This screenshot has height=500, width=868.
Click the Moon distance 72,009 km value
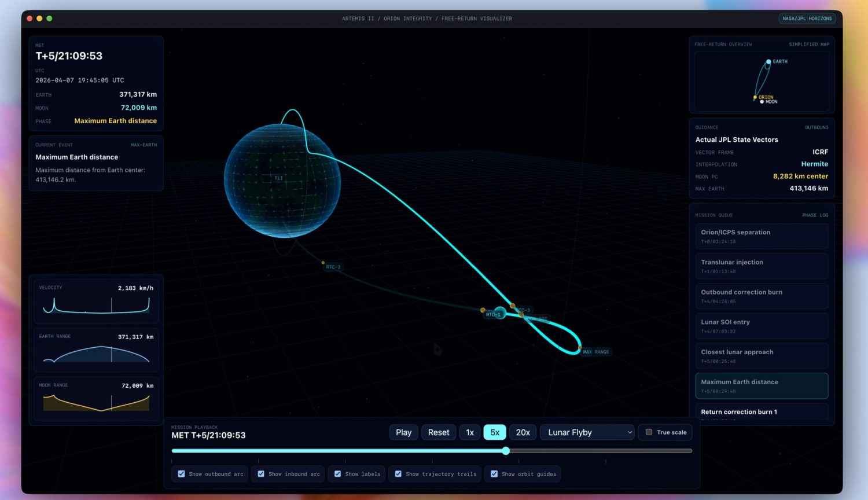click(x=139, y=108)
